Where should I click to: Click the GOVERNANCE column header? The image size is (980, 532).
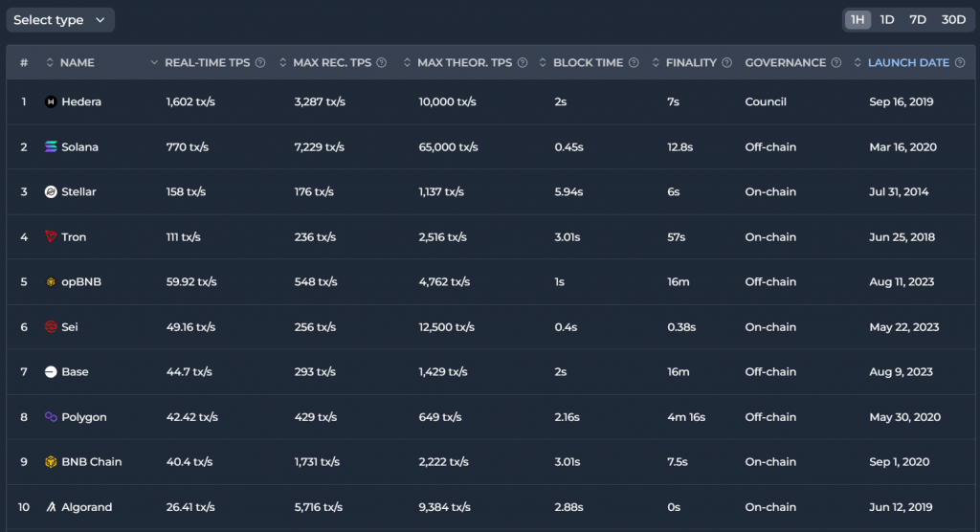[x=785, y=62]
